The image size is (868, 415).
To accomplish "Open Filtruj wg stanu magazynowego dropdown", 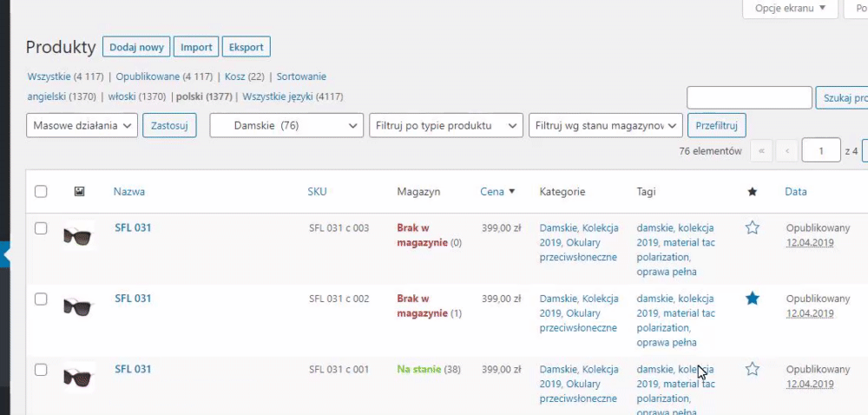I will tap(606, 126).
